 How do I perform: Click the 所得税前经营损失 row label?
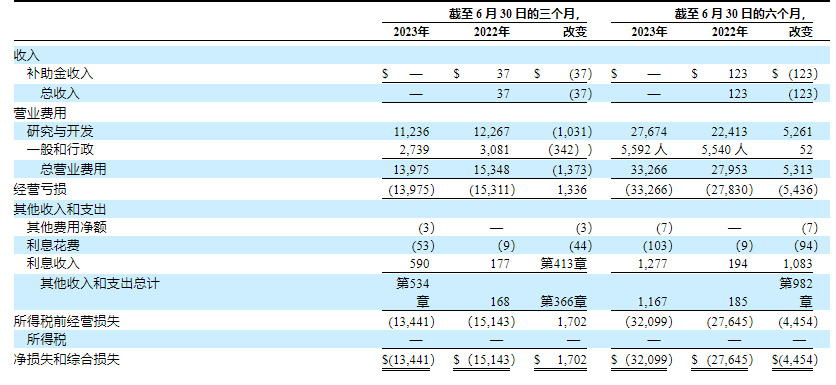[67, 322]
